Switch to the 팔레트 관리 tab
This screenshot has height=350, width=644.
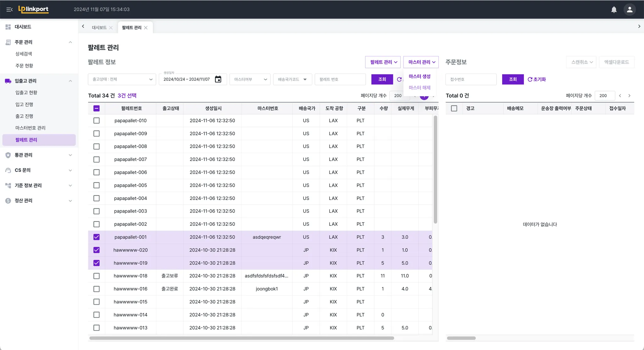coord(131,28)
